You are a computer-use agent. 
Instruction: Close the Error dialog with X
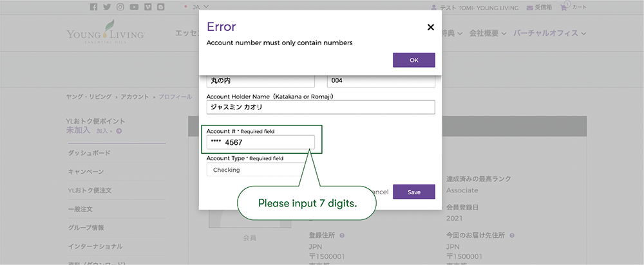tap(430, 27)
